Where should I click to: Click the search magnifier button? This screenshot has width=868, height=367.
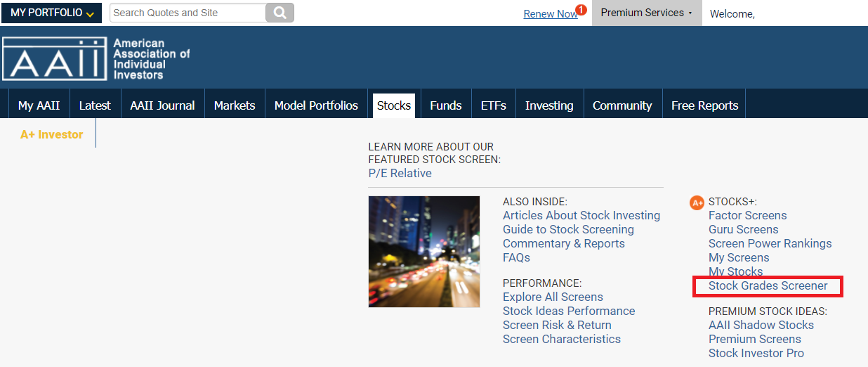tap(280, 13)
